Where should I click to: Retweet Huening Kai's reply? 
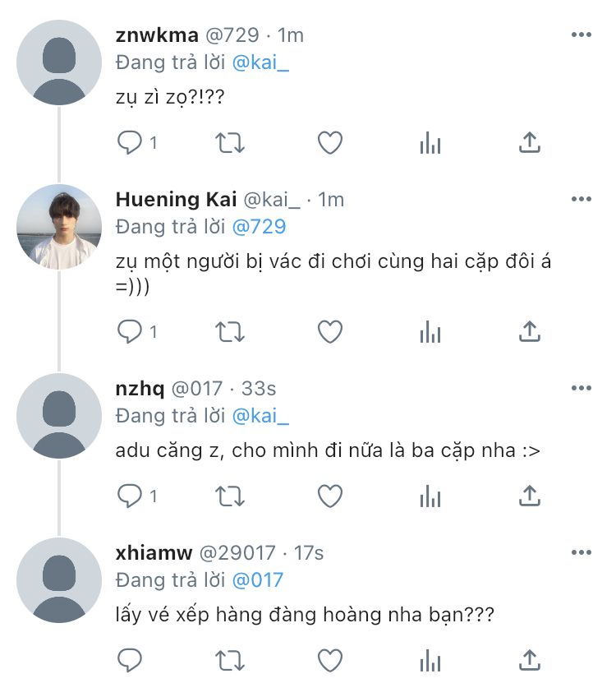pyautogui.click(x=229, y=332)
